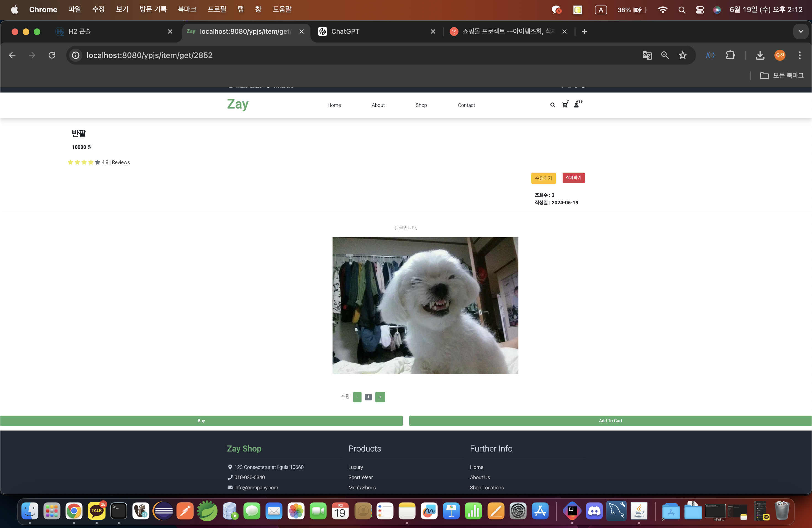
Task: Click the yellow 수정하기 edit button
Action: 543,178
